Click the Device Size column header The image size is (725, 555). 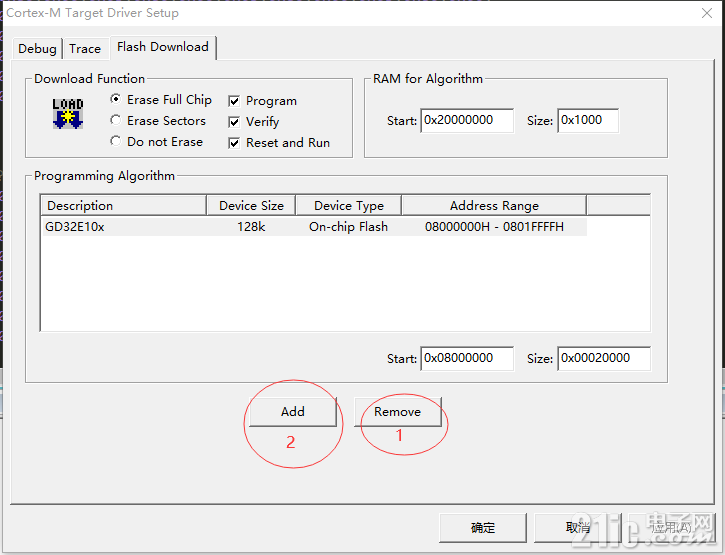click(x=251, y=205)
